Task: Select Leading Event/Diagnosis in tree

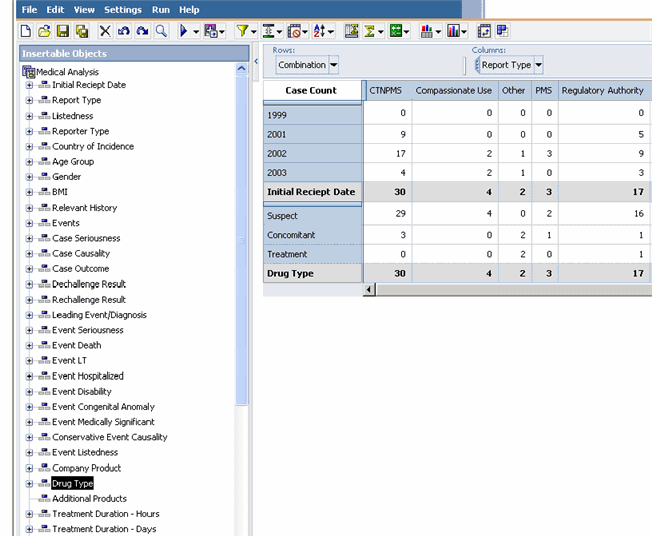Action: click(99, 315)
